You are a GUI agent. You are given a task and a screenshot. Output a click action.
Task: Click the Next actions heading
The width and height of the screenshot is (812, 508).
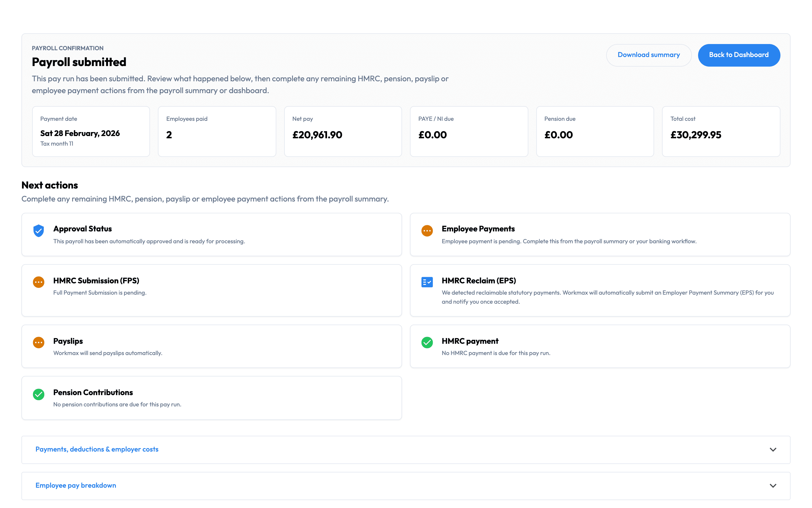50,185
